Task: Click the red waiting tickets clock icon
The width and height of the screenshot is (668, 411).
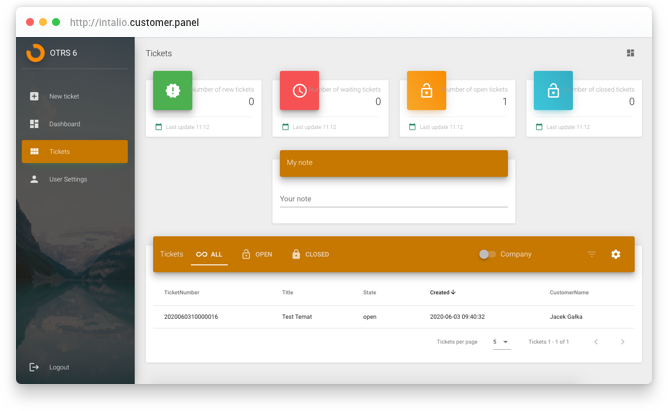Action: point(299,90)
